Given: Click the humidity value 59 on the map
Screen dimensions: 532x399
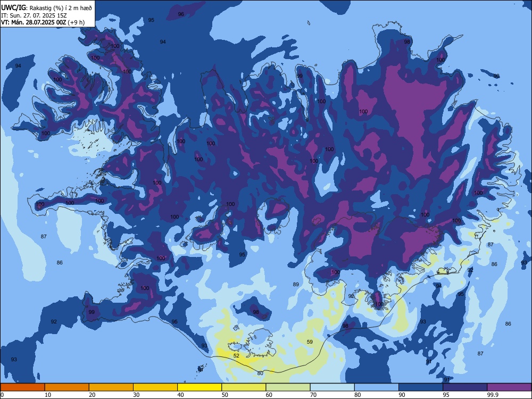Looking at the screenshot, I should pos(310,342).
